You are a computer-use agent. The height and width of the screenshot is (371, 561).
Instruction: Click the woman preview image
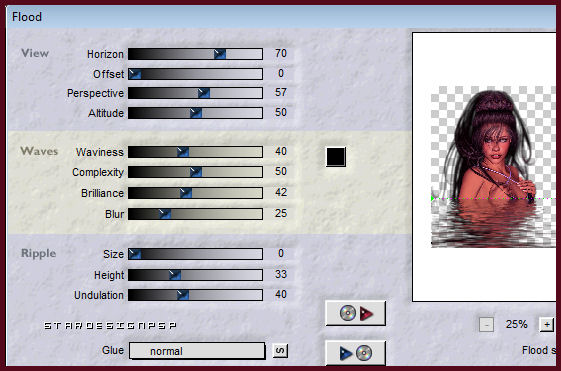tap(493, 167)
